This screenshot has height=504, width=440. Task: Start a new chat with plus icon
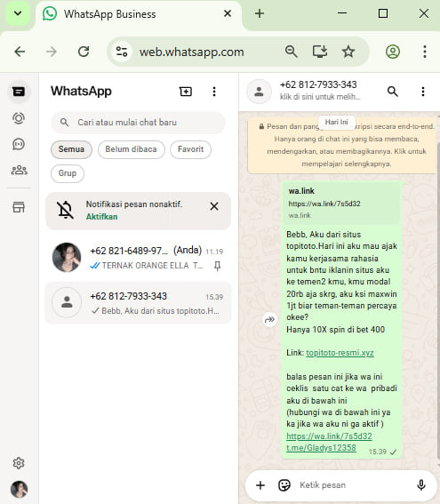[x=186, y=92]
